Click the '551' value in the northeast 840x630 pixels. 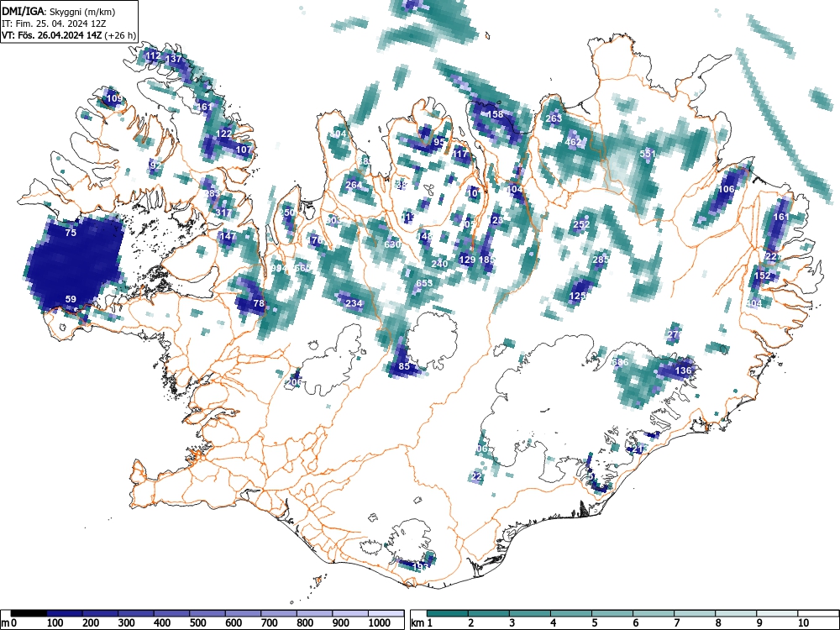pyautogui.click(x=648, y=154)
